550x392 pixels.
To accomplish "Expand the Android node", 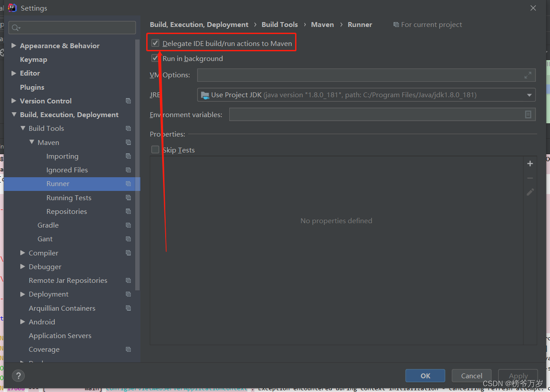I will click(23, 322).
